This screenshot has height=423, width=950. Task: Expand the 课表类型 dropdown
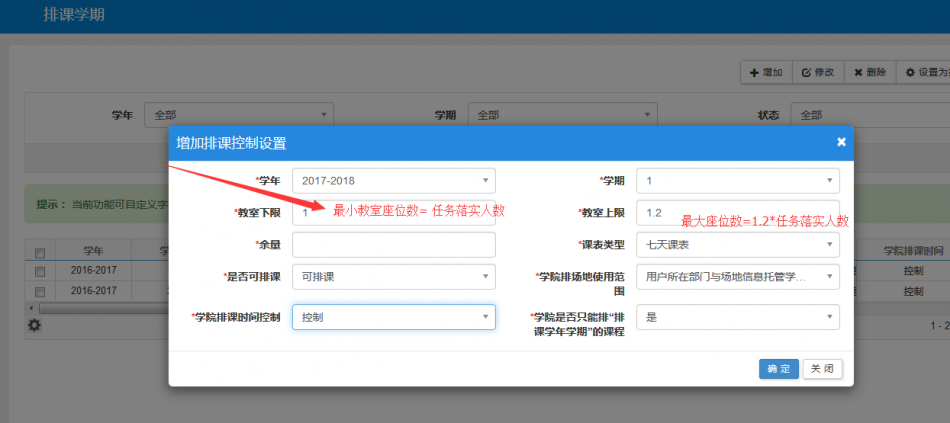[737, 244]
